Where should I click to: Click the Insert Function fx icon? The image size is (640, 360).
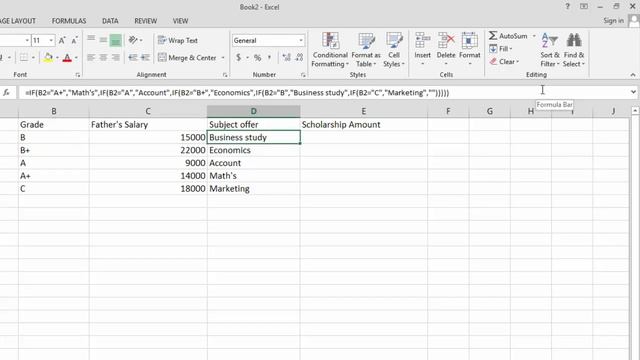6,93
